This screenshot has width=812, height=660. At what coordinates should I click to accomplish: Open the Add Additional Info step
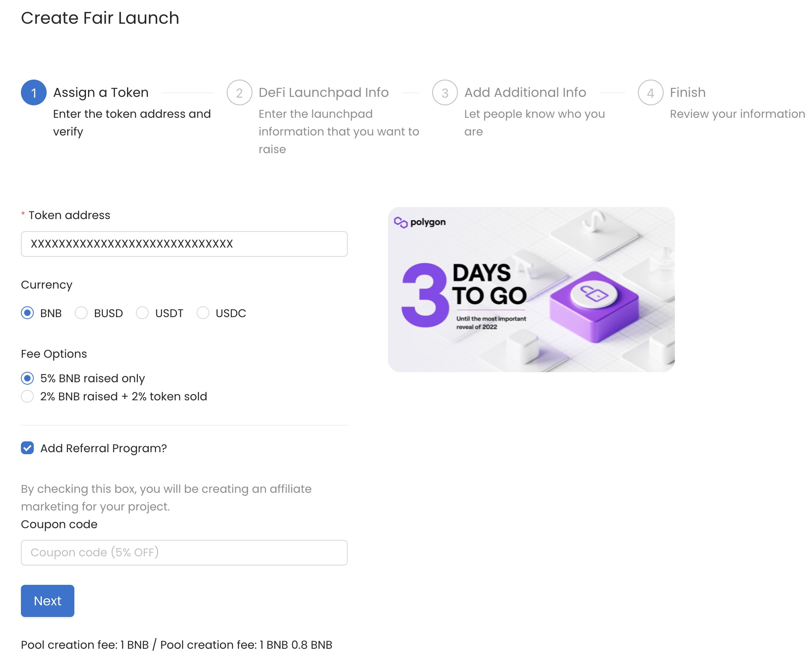pos(525,92)
